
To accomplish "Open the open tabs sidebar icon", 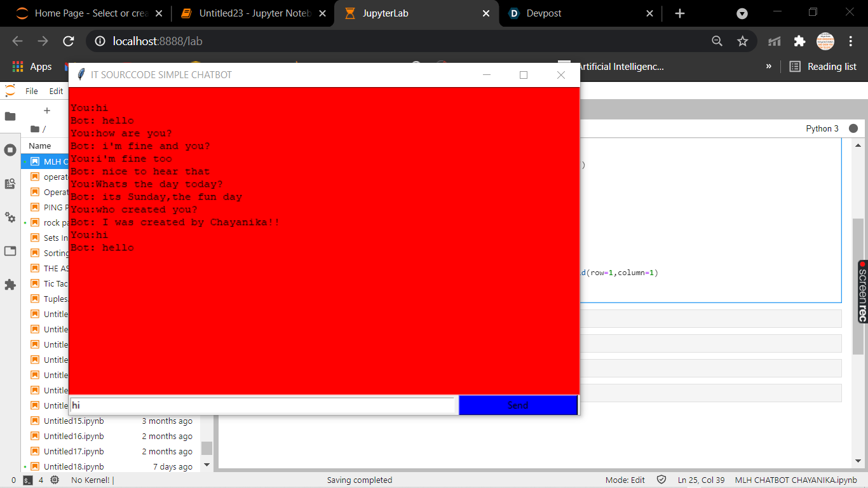I will tap(10, 251).
